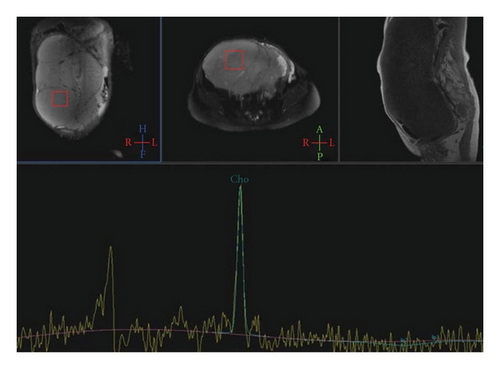Click the red voxel box on coronal image

(60, 99)
